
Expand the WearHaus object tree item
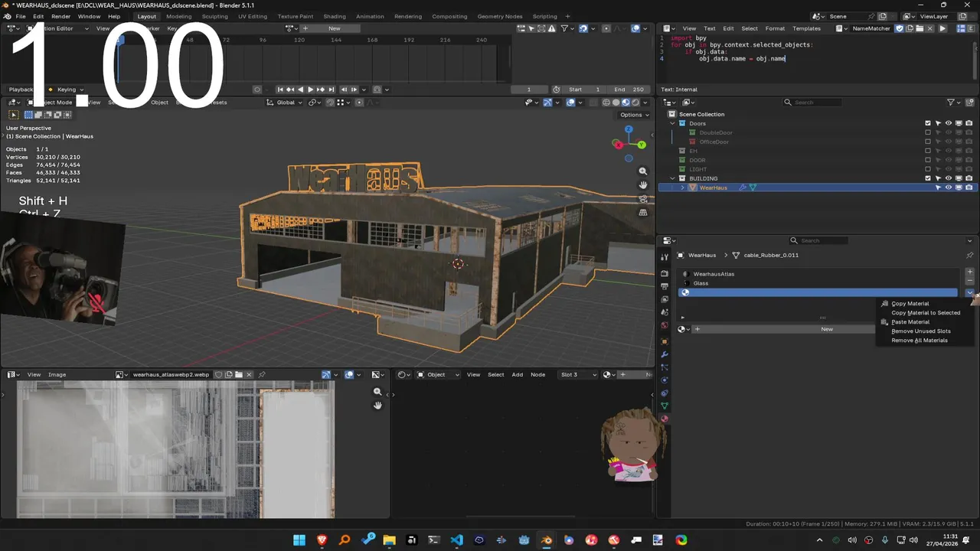click(683, 187)
